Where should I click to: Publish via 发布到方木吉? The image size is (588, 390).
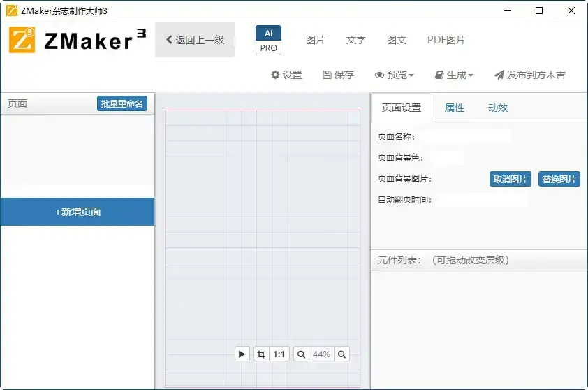point(529,75)
